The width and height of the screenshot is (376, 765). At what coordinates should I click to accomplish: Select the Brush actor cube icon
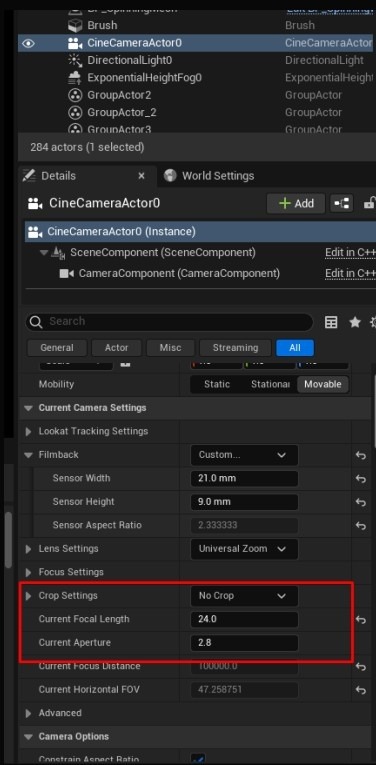75,25
